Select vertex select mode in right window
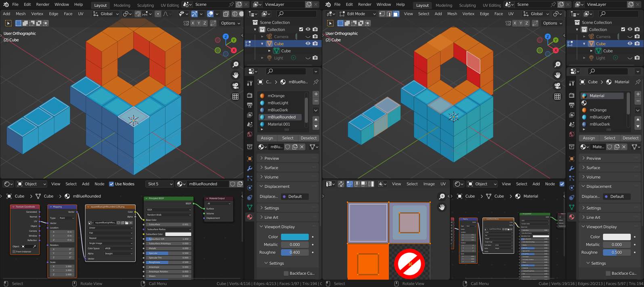644x287 pixels. coord(382,14)
